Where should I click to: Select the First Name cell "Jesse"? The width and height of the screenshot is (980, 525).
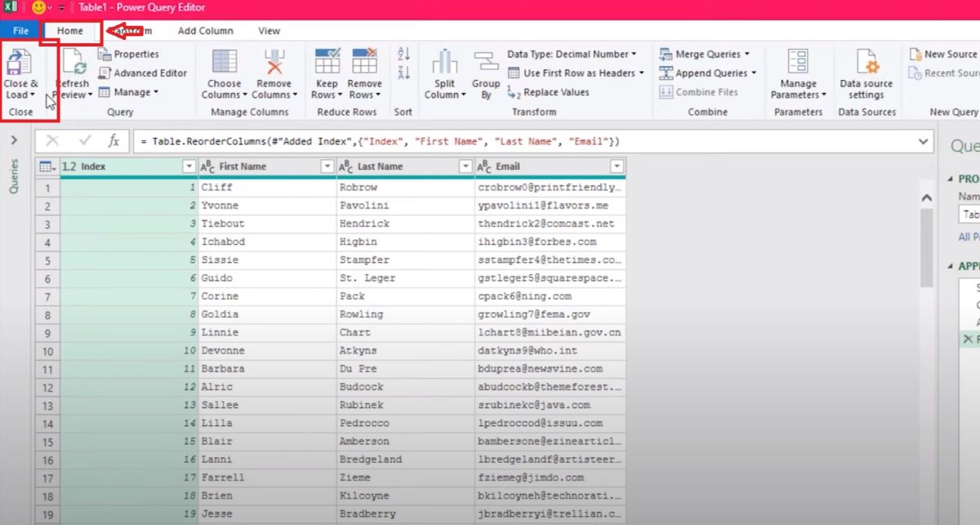point(267,514)
